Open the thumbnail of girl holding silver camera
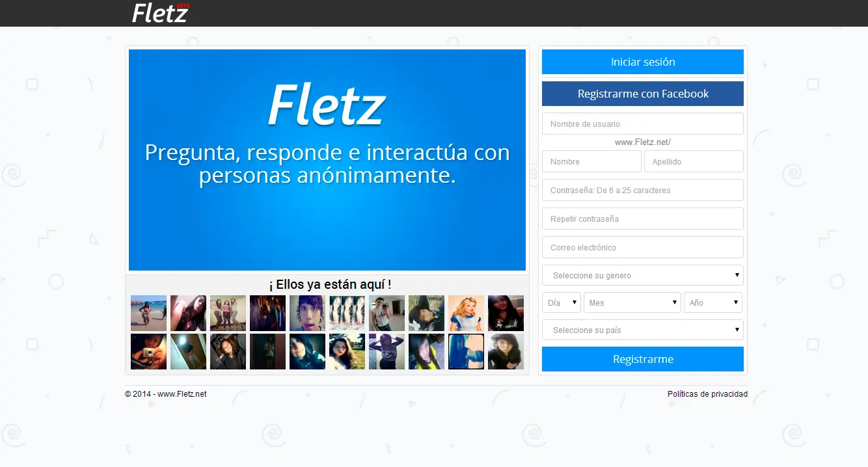Viewport: 868px width, 467px height. click(148, 352)
